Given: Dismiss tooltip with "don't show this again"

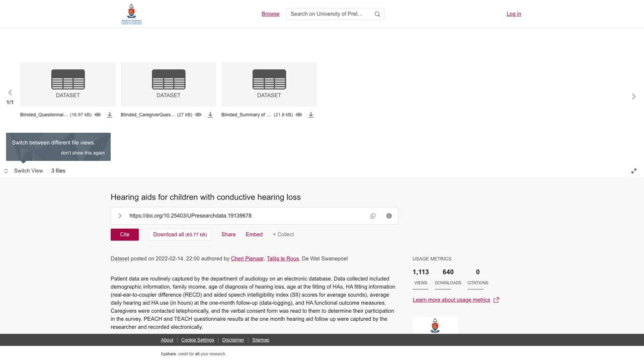Looking at the screenshot, I should click(83, 153).
